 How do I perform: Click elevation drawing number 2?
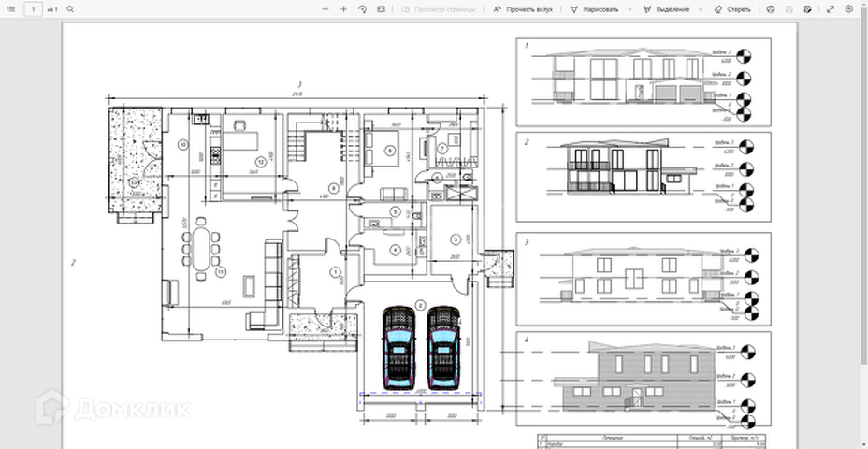(644, 177)
